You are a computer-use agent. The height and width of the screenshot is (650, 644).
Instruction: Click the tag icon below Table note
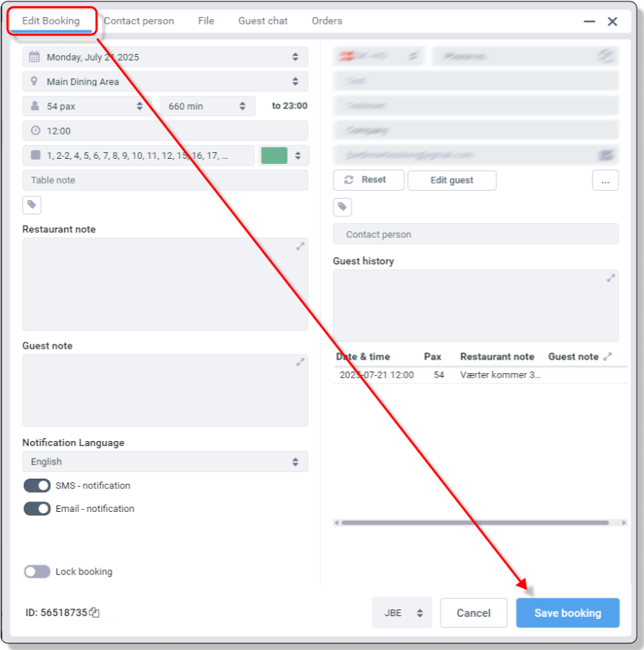(32, 205)
